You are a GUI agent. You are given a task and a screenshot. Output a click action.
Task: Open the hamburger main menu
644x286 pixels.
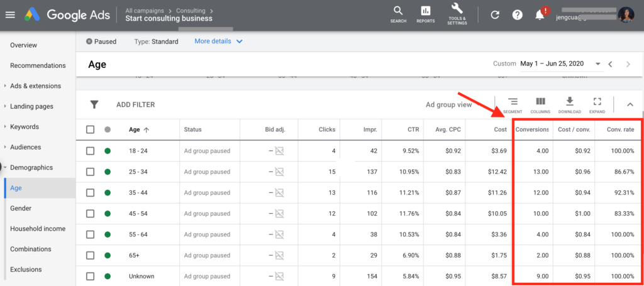(10, 15)
